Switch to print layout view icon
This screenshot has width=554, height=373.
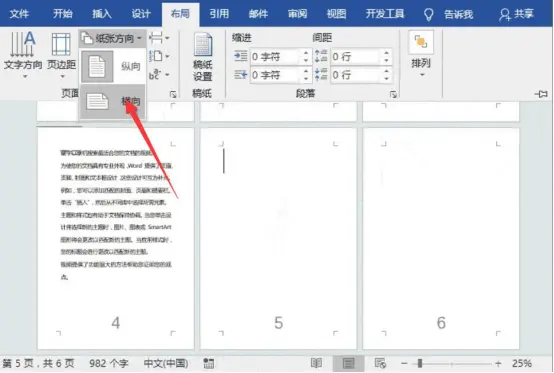coord(348,363)
